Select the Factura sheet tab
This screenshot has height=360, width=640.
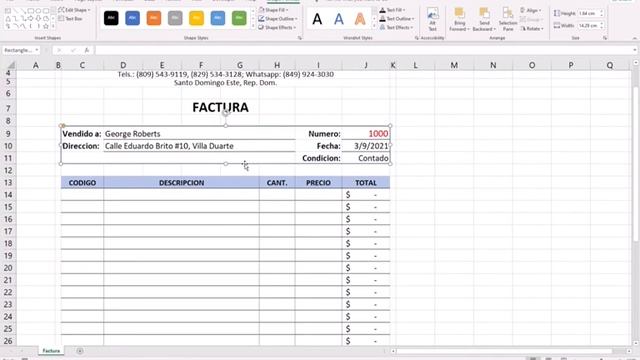[x=51, y=351]
